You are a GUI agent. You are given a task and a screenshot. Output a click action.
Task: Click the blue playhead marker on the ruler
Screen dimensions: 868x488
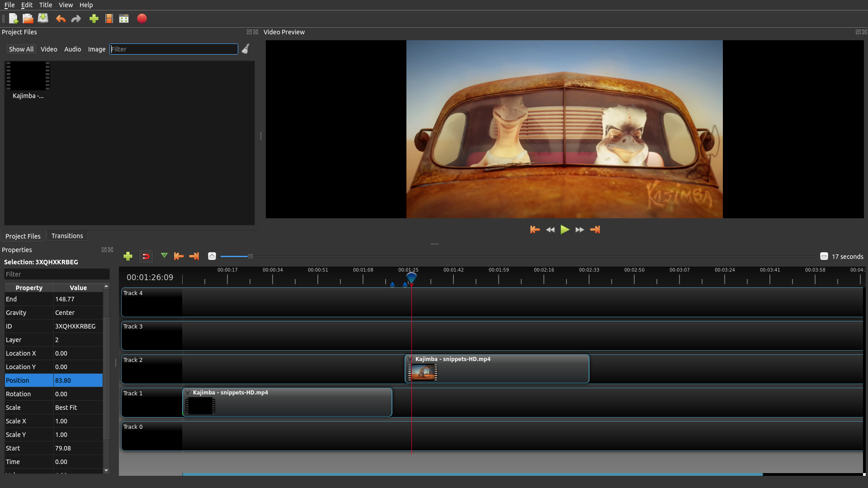click(x=411, y=277)
